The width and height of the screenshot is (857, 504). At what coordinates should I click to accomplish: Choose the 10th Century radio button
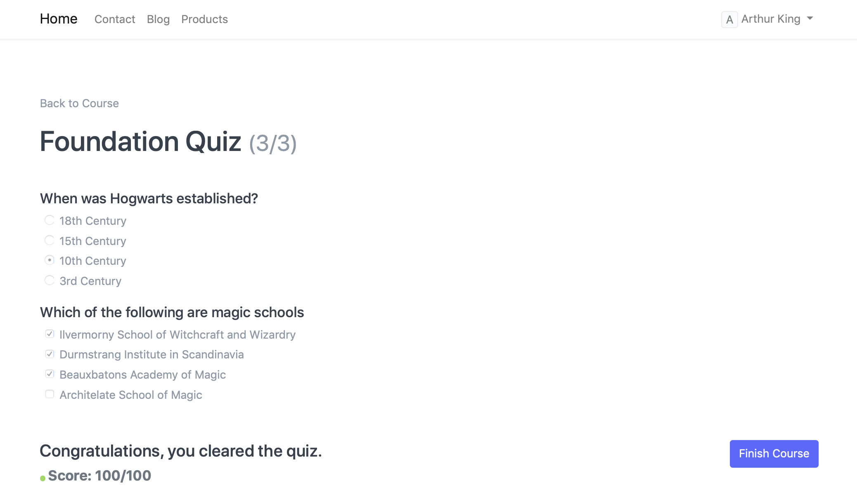50,260
